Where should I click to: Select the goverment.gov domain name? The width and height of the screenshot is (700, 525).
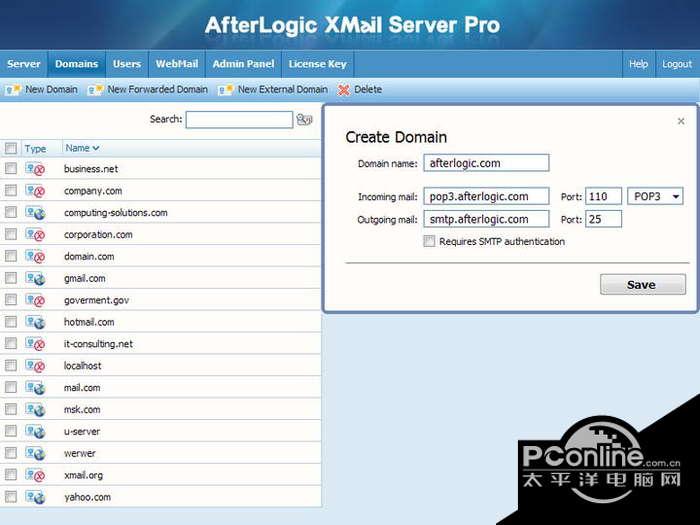coord(96,300)
